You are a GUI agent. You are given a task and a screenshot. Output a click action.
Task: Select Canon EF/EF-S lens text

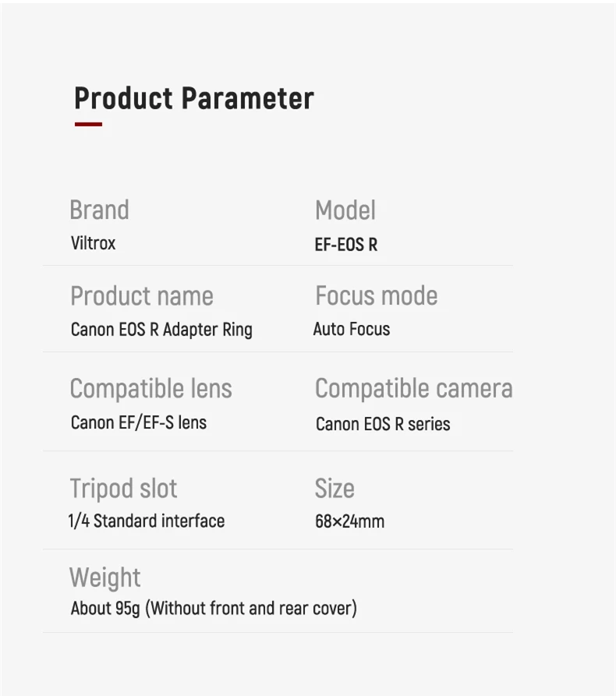click(x=138, y=422)
